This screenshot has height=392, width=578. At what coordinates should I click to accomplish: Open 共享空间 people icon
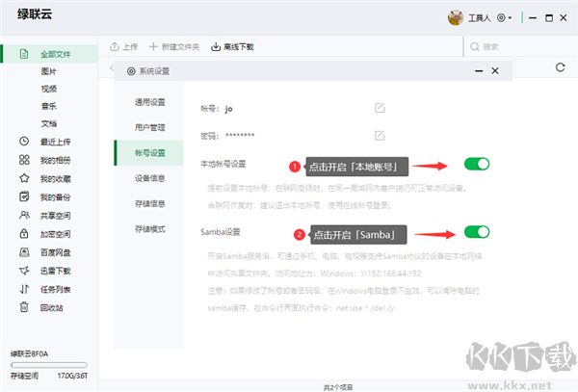24,215
